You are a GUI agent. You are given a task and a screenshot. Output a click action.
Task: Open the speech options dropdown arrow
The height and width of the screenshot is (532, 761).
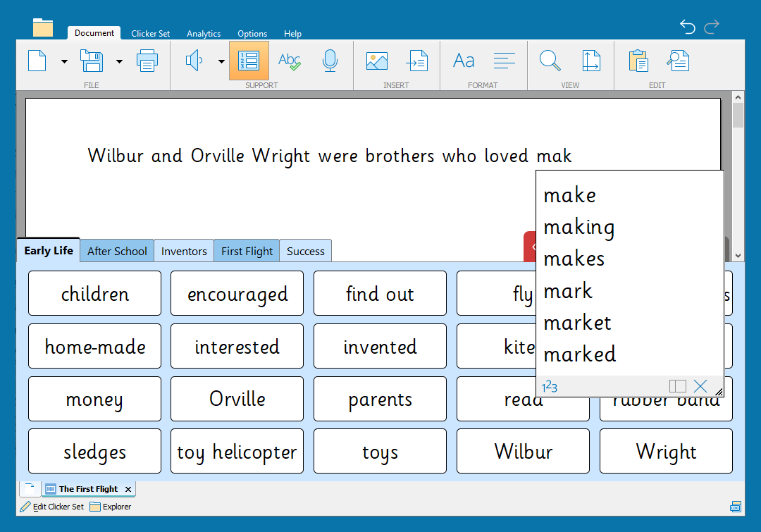point(221,61)
